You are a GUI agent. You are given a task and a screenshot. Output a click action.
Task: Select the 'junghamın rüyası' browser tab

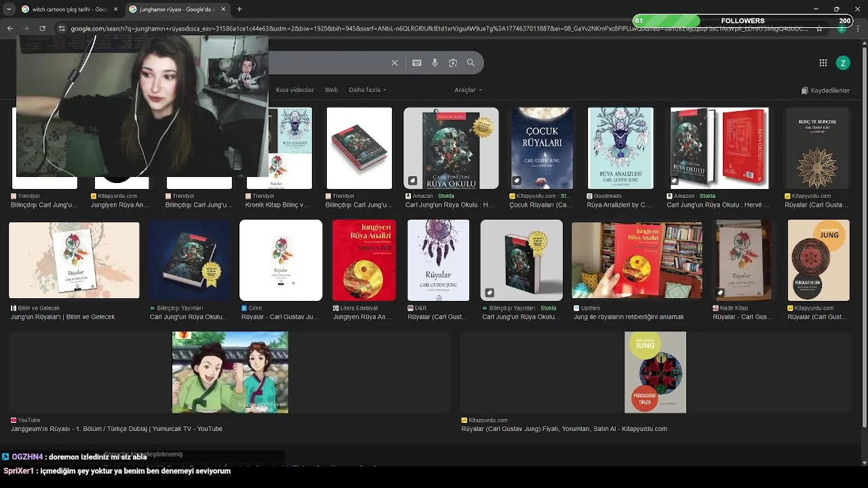coord(178,9)
